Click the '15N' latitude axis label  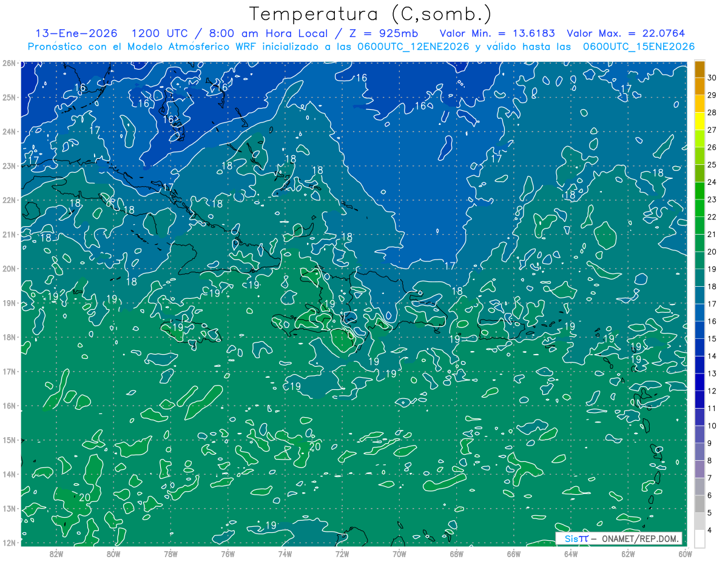[x=9, y=440]
